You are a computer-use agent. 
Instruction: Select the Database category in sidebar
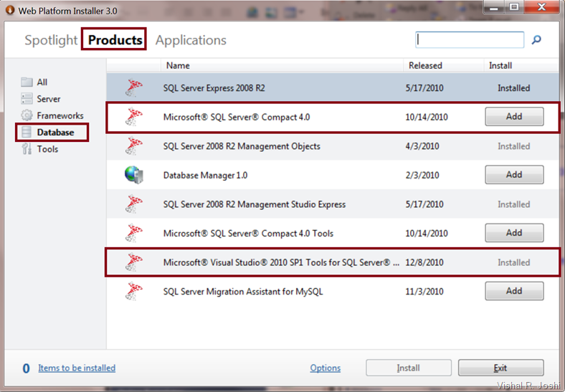coord(55,133)
